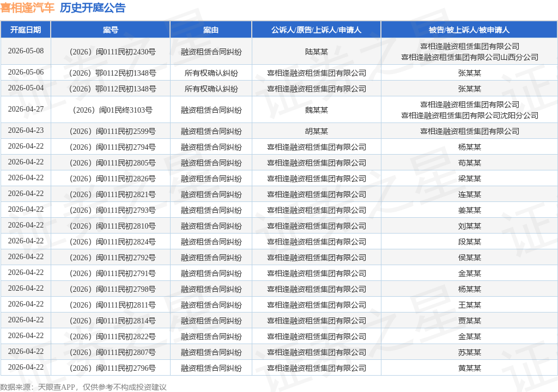Select case number 闽0111民初2805号
Viewport: 558px width, 392px height.
click(x=126, y=163)
